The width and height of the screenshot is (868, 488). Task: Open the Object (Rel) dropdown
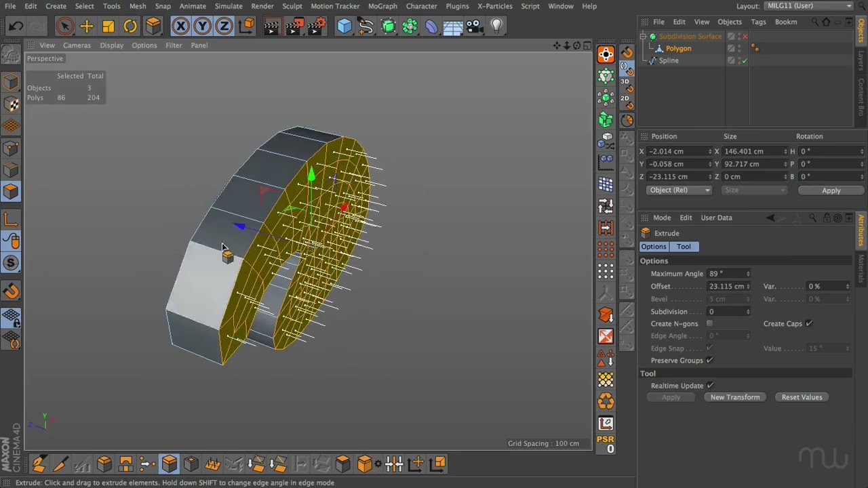click(679, 190)
